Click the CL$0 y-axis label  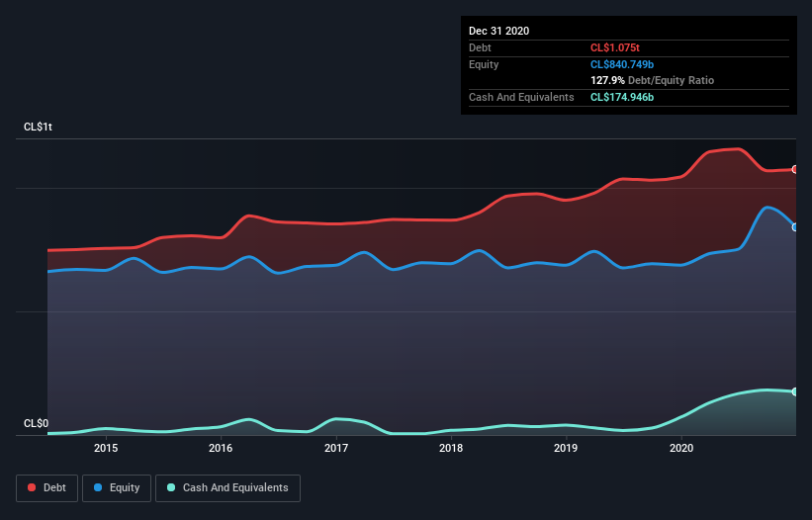click(37, 423)
